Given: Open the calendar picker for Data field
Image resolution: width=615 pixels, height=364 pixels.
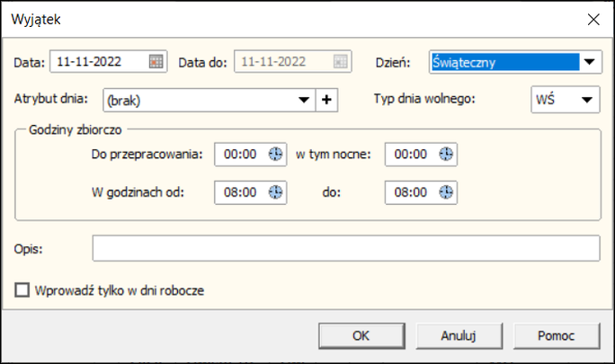Looking at the screenshot, I should coord(156,62).
